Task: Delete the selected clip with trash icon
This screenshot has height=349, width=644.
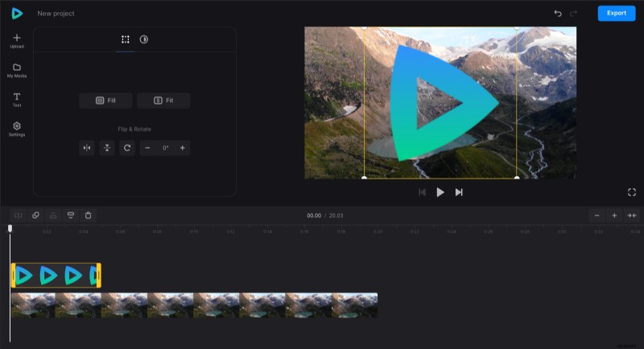Action: click(88, 216)
